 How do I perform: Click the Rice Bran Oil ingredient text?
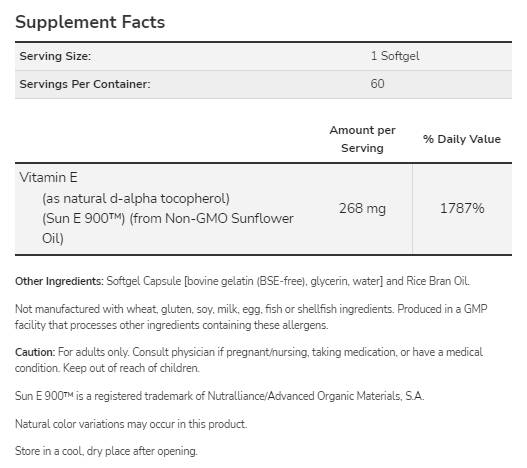coord(438,281)
